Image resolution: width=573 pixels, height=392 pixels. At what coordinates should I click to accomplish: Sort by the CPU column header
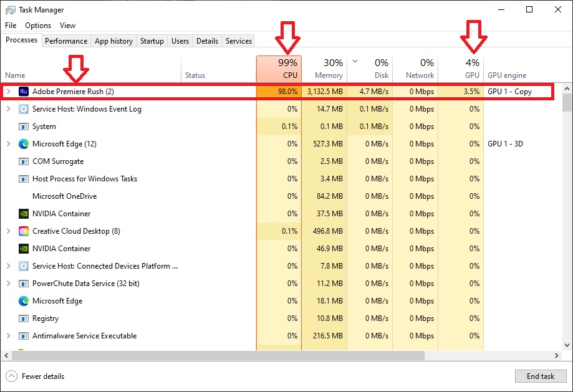[x=279, y=69]
